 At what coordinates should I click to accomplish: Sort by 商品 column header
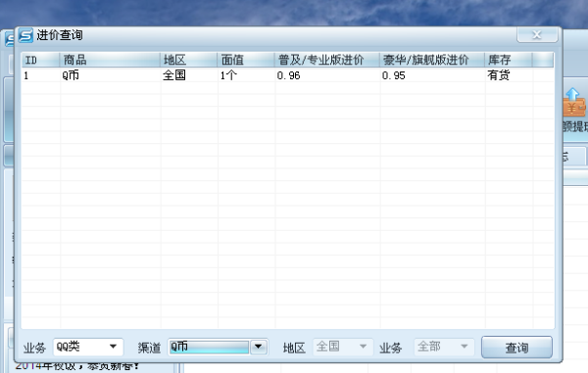pos(110,60)
